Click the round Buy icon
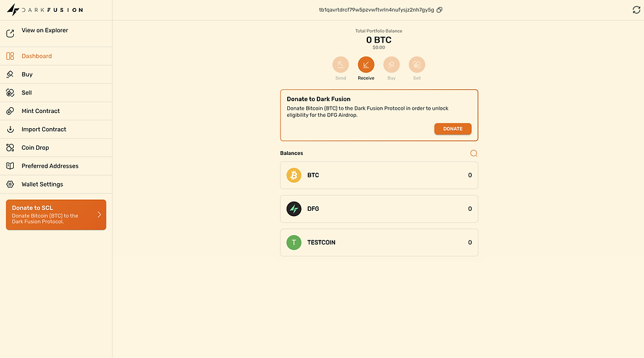 point(392,64)
